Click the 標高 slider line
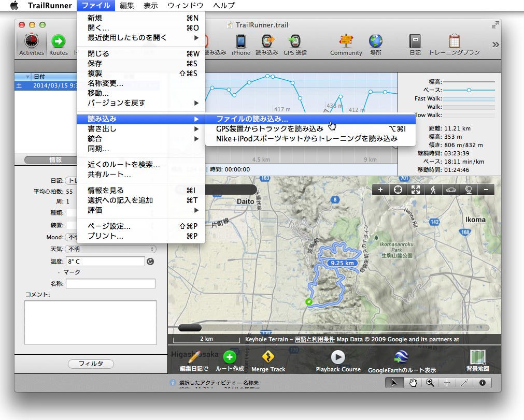Screen dimensions: 524x420 pyautogui.click(x=469, y=82)
